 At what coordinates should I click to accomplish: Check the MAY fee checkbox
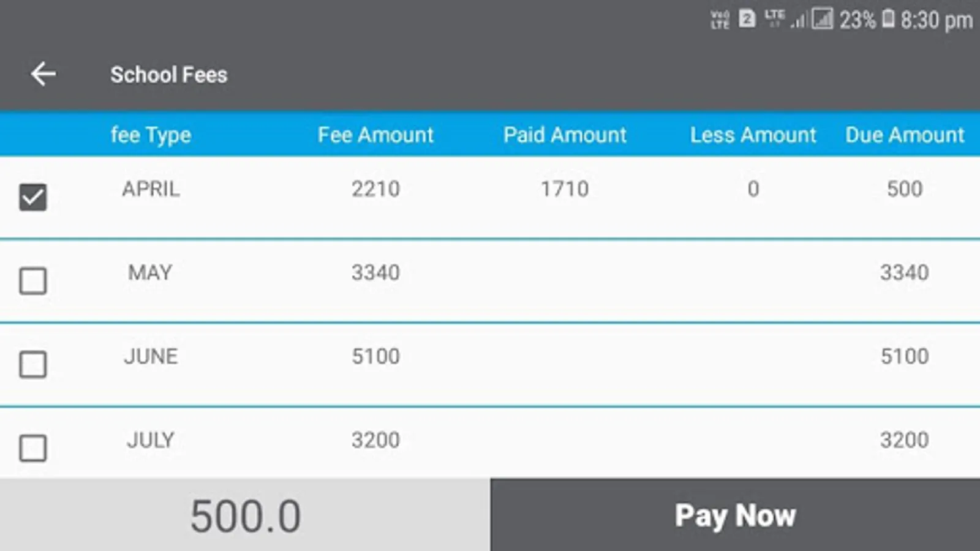tap(33, 281)
